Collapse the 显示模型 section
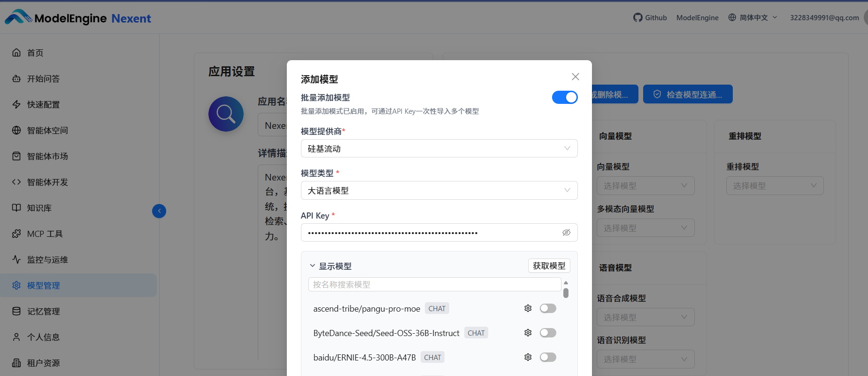This screenshot has width=868, height=376. tap(313, 266)
